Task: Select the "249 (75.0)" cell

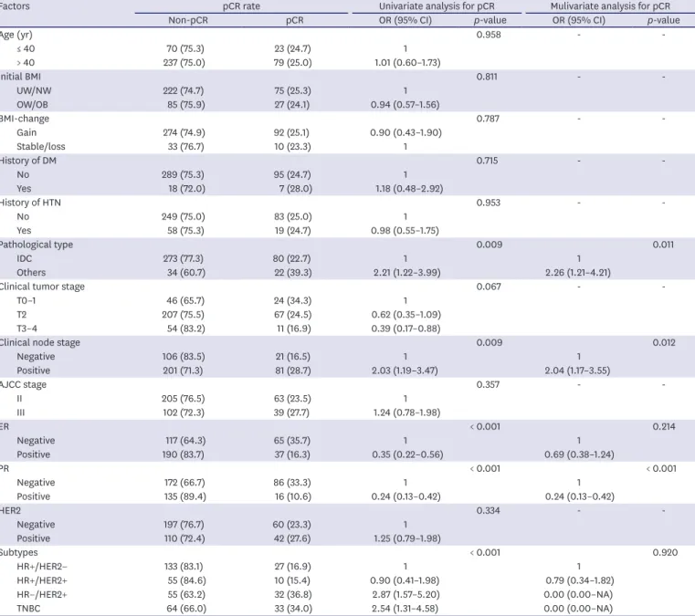Action: click(x=183, y=217)
